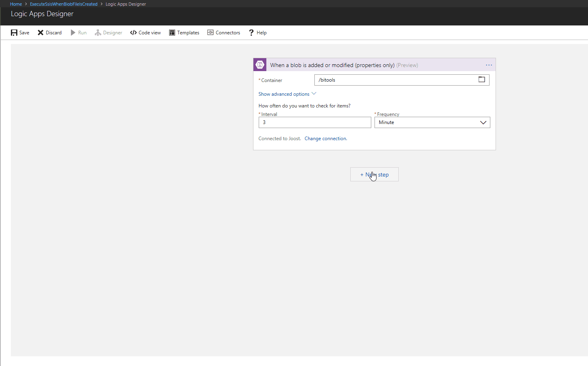Click the New step button
This screenshot has width=588, height=366.
374,174
